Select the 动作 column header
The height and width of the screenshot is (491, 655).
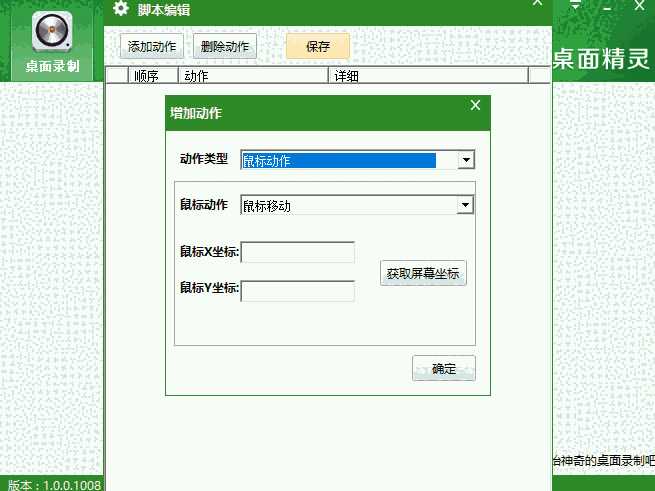click(253, 76)
